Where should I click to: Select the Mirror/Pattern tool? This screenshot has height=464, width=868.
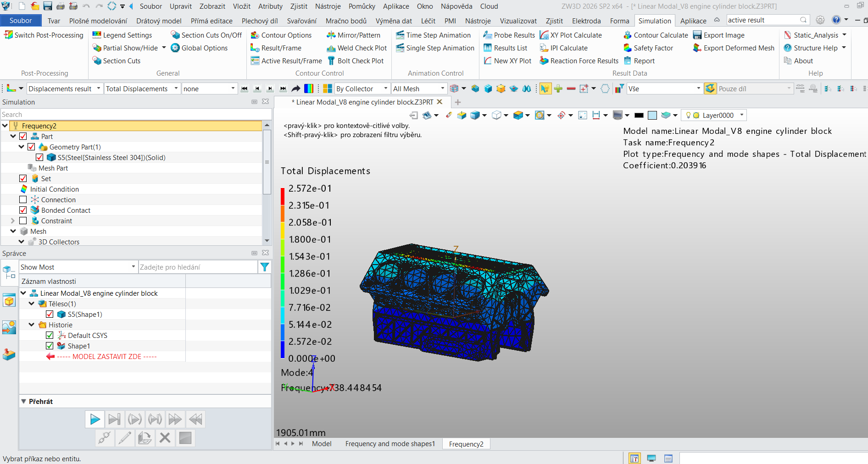(353, 35)
